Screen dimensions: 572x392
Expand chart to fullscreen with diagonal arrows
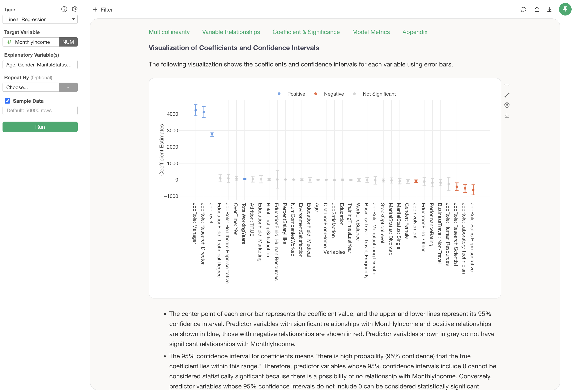[507, 95]
